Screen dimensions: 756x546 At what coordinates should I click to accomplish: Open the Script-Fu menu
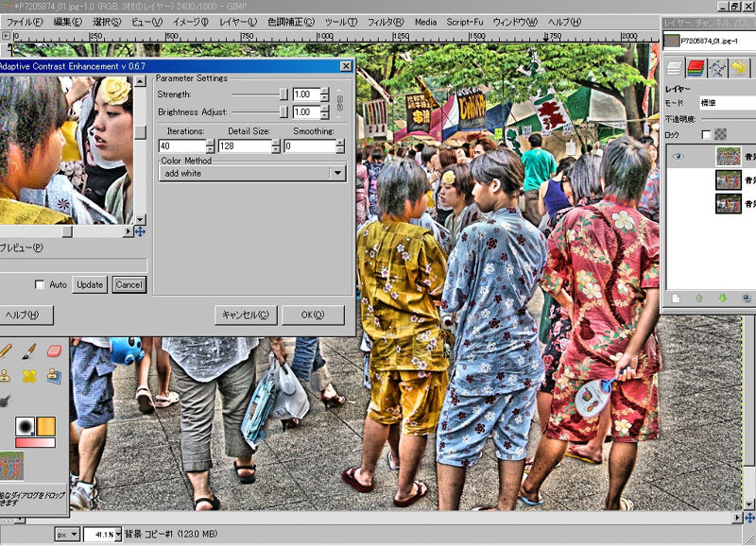[465, 22]
